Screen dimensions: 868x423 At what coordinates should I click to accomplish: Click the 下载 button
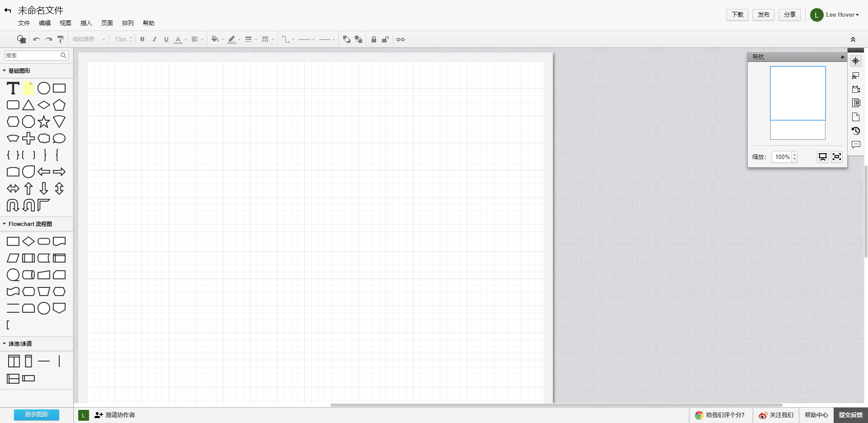[x=737, y=15]
